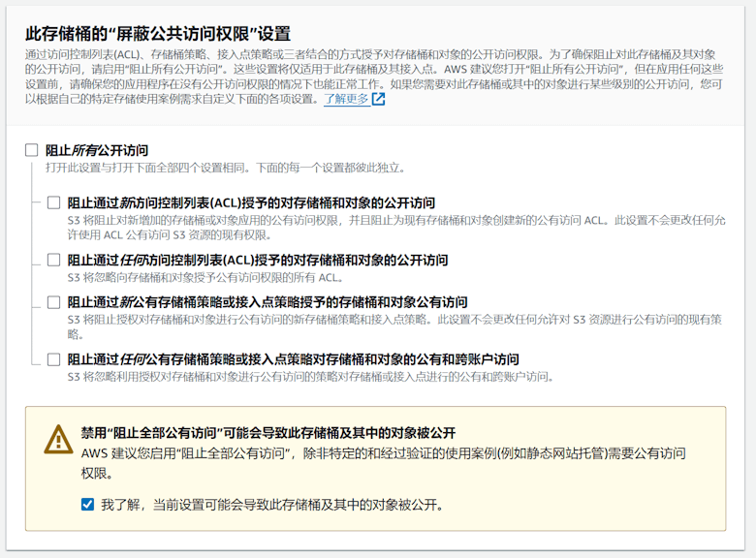The height and width of the screenshot is (558, 756).
Task: Tick the 阻止通过任何访问控制列表(ACL) checkbox
Action: tap(53, 260)
